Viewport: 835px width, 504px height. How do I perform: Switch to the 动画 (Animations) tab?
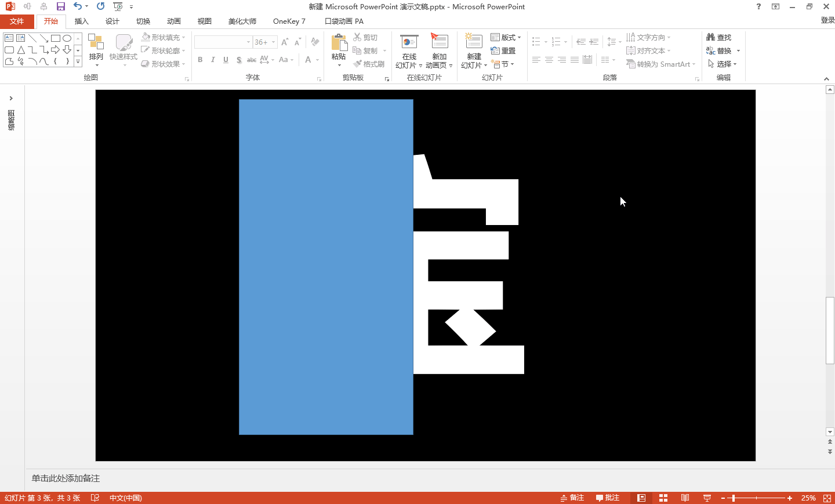click(x=174, y=21)
